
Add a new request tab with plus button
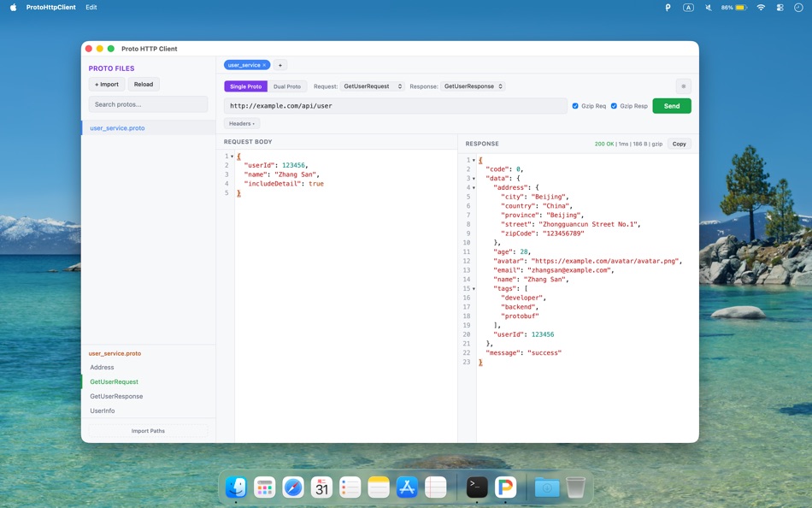click(x=280, y=65)
